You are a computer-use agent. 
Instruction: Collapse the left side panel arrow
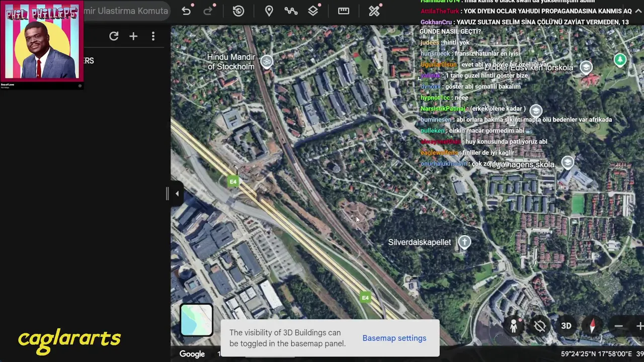coord(177,194)
